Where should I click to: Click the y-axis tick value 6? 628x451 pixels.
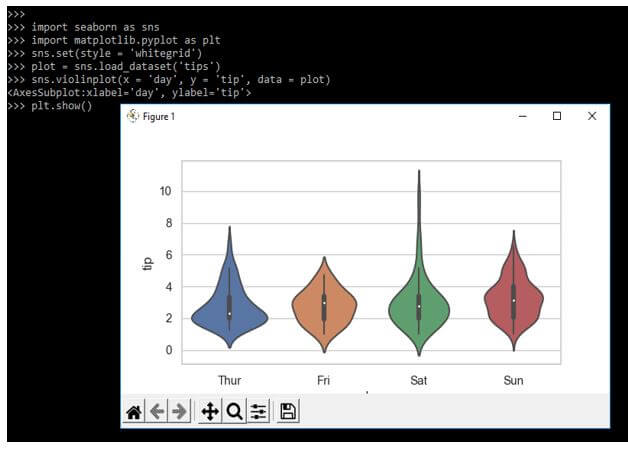coord(169,255)
